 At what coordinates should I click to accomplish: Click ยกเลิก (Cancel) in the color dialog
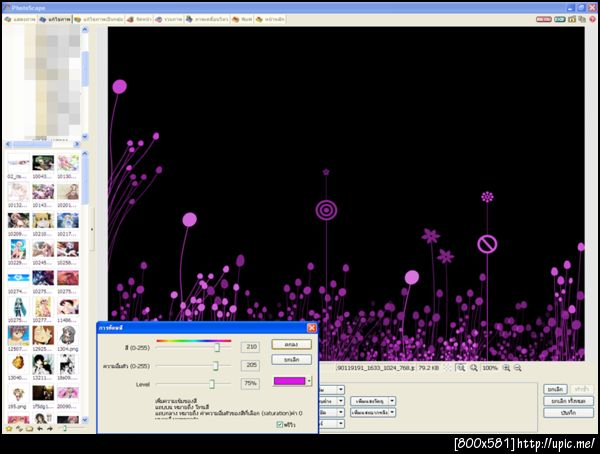292,360
